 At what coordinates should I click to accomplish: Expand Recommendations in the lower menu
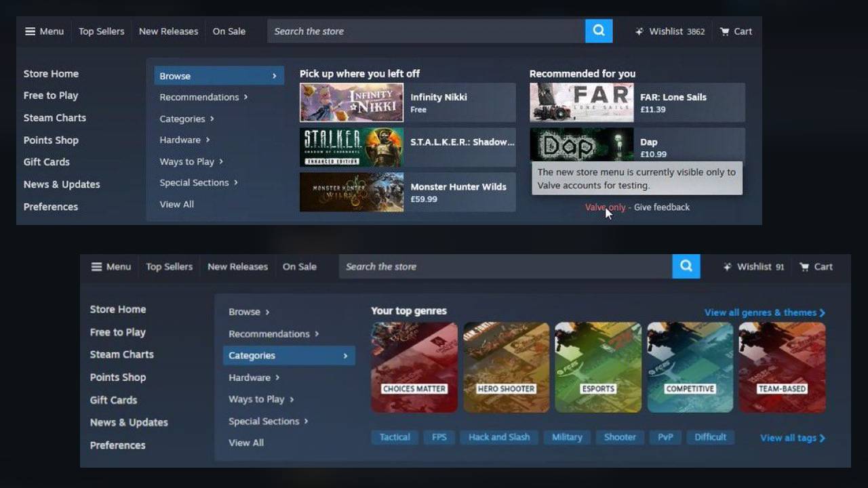(x=273, y=333)
